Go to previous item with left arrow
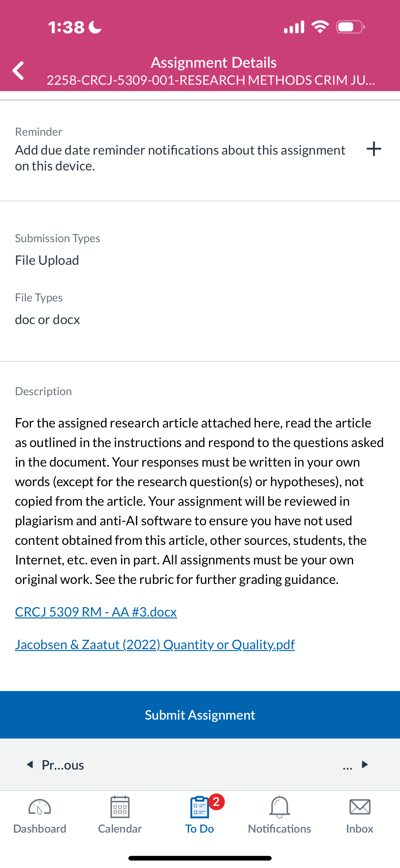This screenshot has width=400, height=868. point(30,764)
